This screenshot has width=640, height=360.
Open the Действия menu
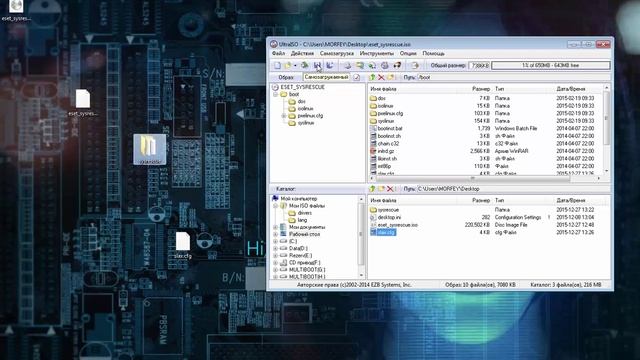[302, 53]
